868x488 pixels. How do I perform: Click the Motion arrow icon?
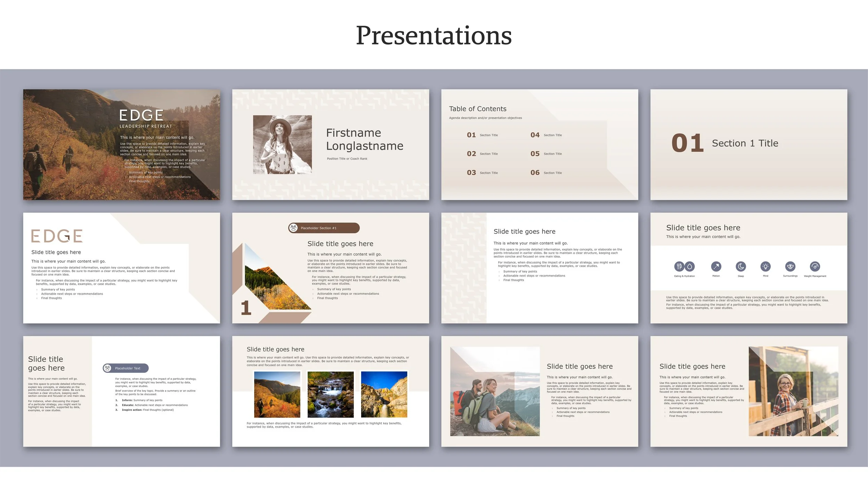click(x=716, y=266)
